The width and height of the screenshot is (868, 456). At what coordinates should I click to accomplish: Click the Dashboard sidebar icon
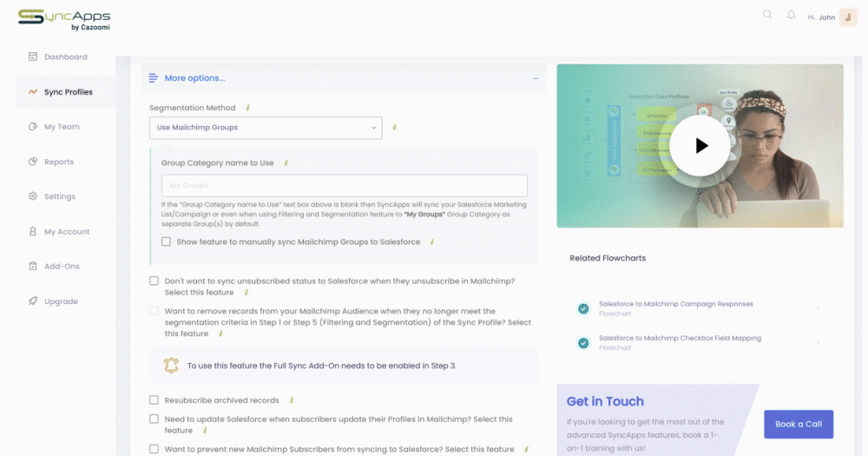(x=33, y=56)
